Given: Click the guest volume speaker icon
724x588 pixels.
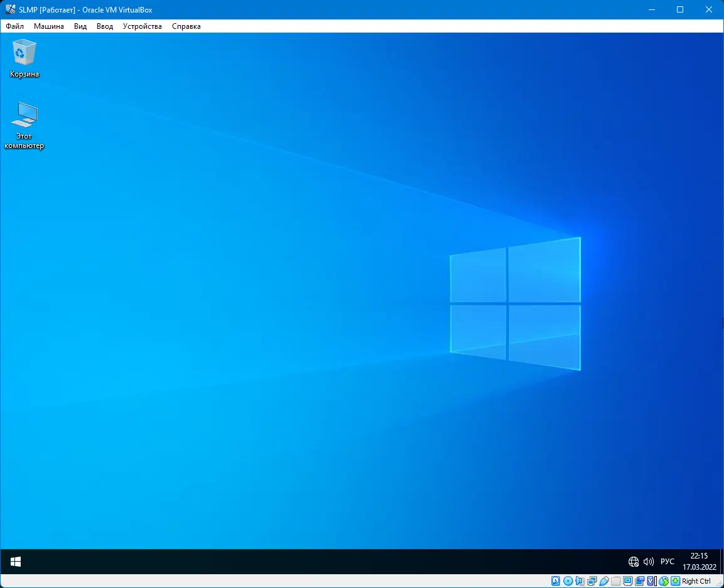Looking at the screenshot, I should click(x=648, y=561).
